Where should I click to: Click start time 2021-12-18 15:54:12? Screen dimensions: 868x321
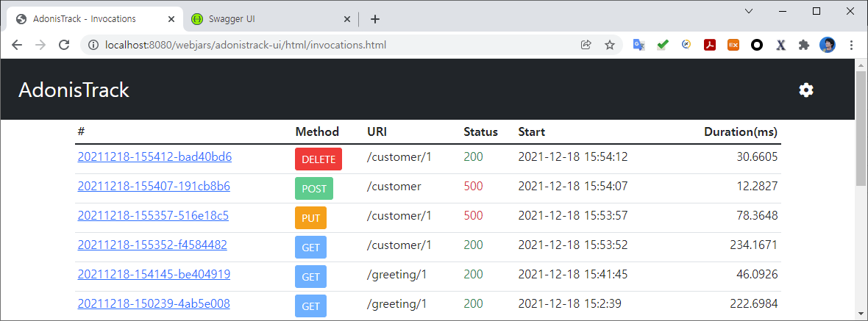point(573,157)
